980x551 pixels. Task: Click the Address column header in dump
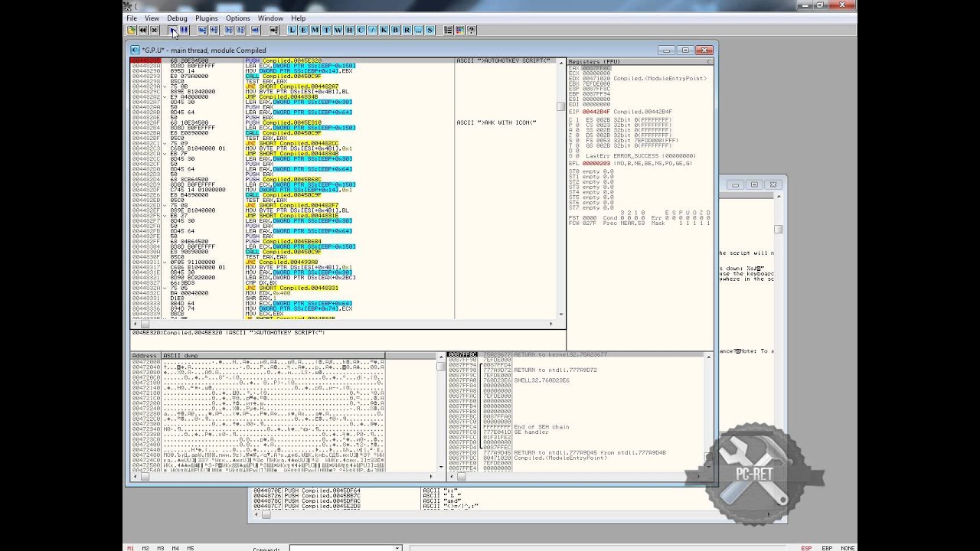point(145,356)
